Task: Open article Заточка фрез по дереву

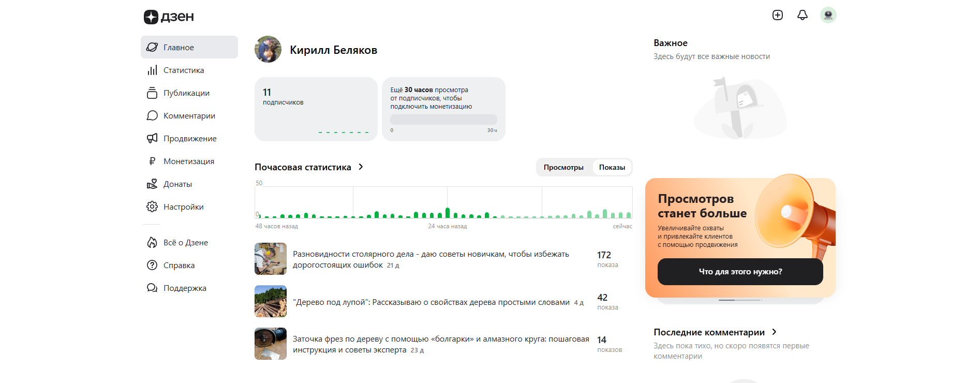Action: point(441,344)
